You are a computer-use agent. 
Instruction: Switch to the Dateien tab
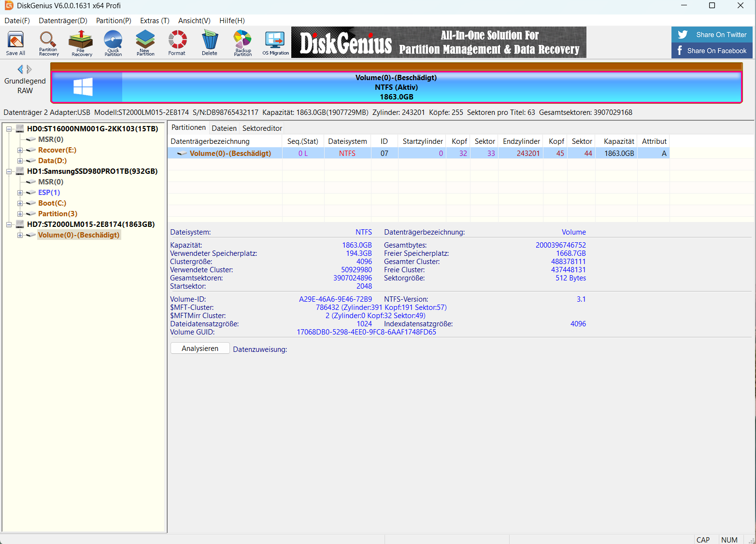point(224,128)
